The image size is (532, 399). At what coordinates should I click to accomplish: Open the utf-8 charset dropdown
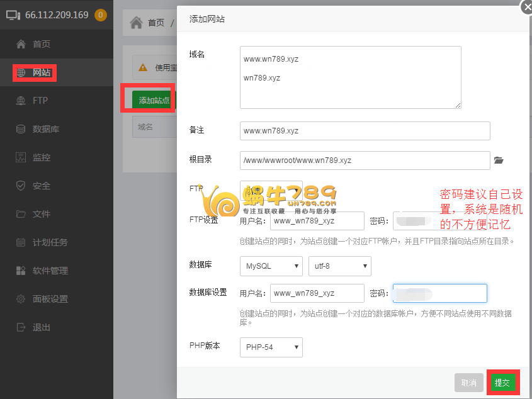[339, 266]
